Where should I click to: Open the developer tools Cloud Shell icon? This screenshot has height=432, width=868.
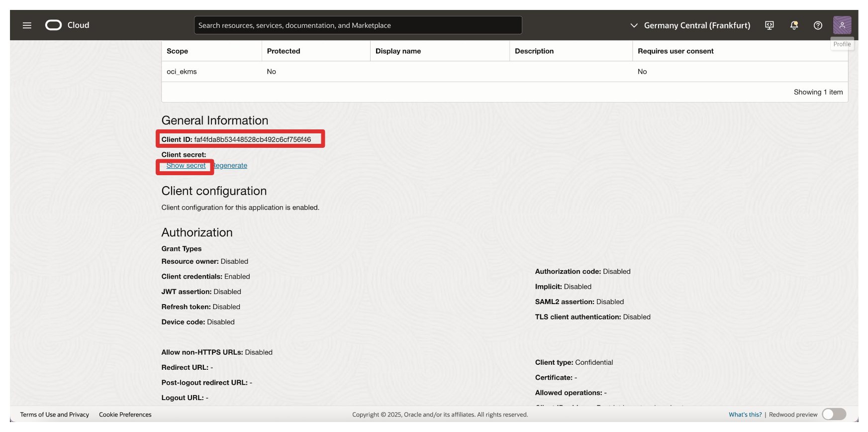click(769, 25)
